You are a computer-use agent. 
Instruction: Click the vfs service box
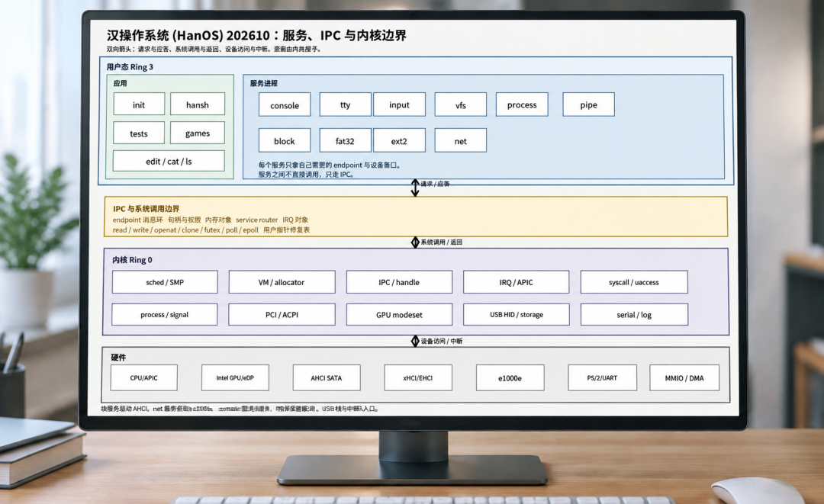[460, 104]
